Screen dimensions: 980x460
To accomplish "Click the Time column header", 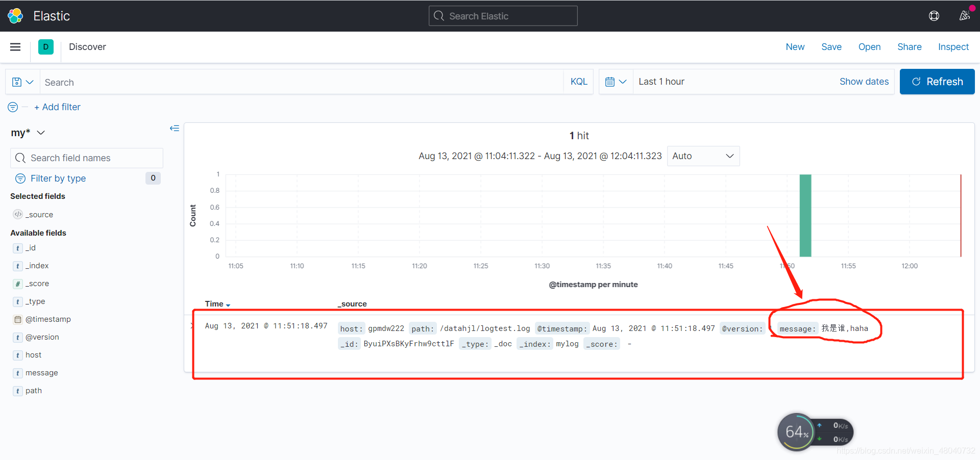I will (x=214, y=304).
